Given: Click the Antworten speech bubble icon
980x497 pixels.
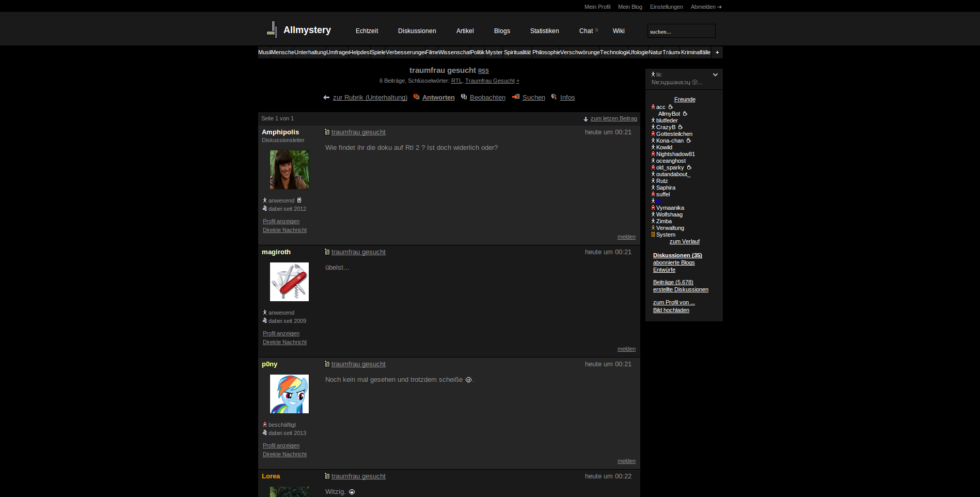Looking at the screenshot, I should (416, 97).
